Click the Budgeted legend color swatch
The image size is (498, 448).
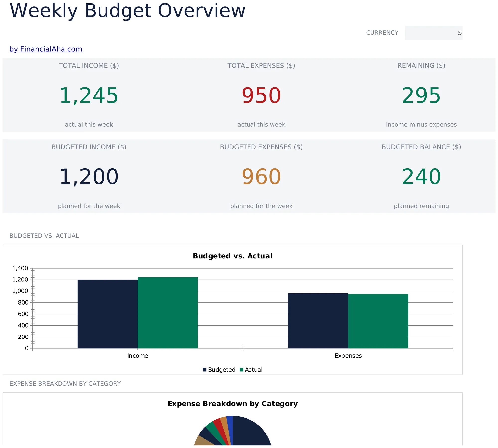point(205,370)
